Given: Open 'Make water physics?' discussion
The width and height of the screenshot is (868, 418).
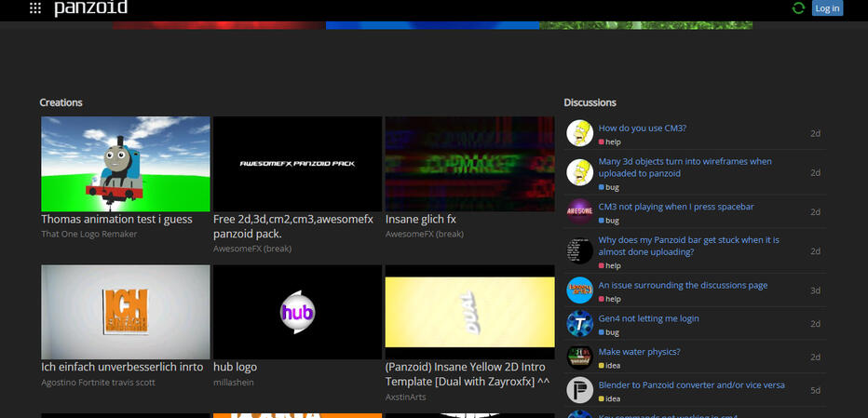Looking at the screenshot, I should (640, 352).
